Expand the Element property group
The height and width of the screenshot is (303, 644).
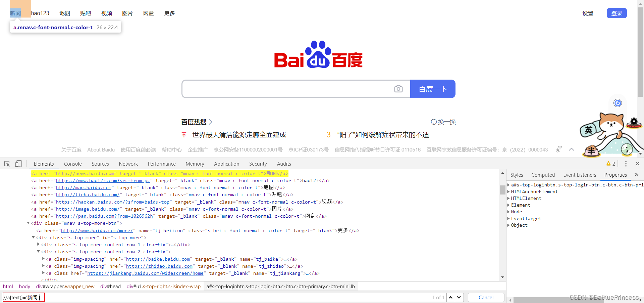(x=508, y=205)
